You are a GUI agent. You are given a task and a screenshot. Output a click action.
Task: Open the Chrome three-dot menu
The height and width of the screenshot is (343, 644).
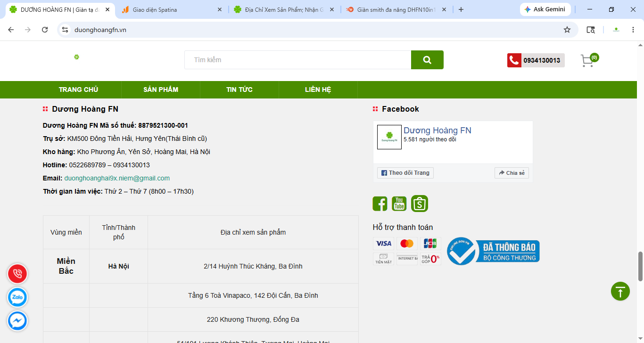point(633,30)
